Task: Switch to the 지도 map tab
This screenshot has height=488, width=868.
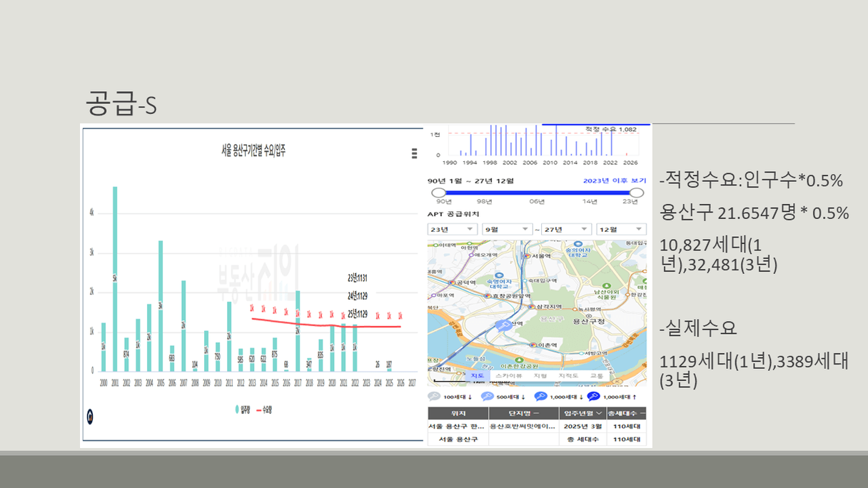Action: point(477,375)
